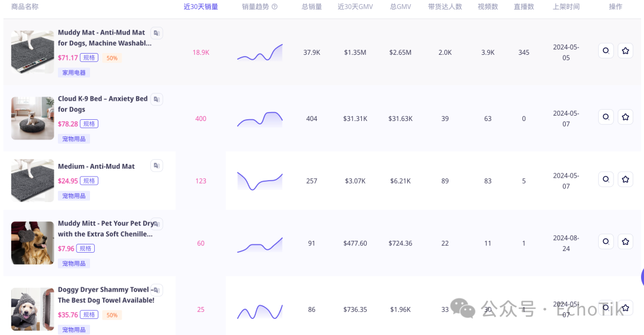Click circle action icon in Muddy Mitt row

606,241
